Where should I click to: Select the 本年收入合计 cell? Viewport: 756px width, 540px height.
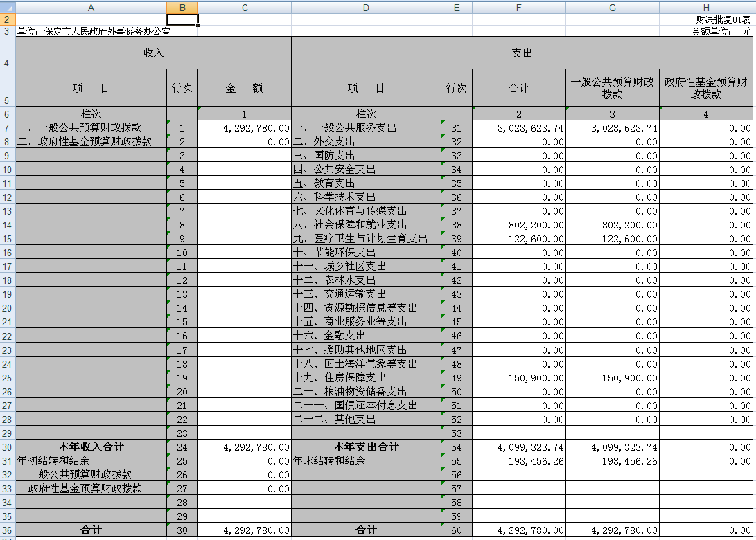[91, 447]
